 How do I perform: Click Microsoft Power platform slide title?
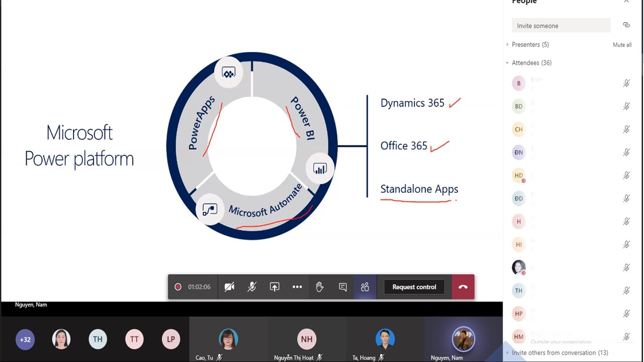79,146
